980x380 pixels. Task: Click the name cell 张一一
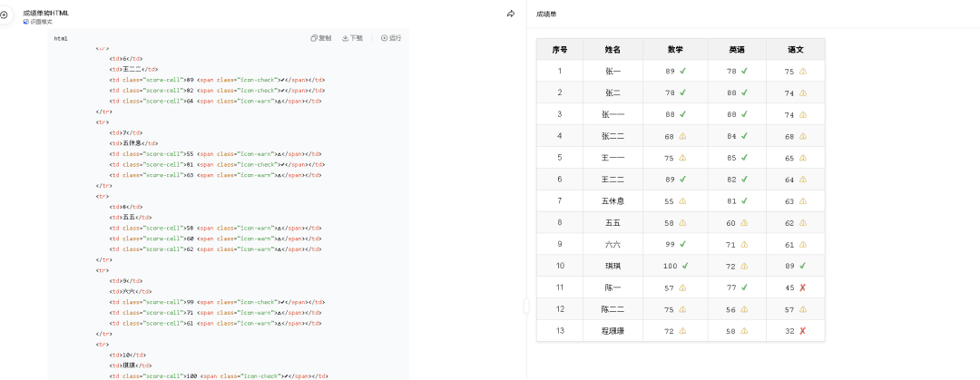(613, 114)
